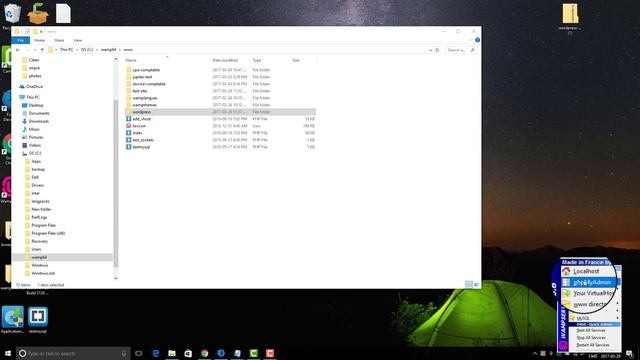Image resolution: width=640 pixels, height=360 pixels.
Task: Click the green app icon on taskbar
Action: point(253,353)
